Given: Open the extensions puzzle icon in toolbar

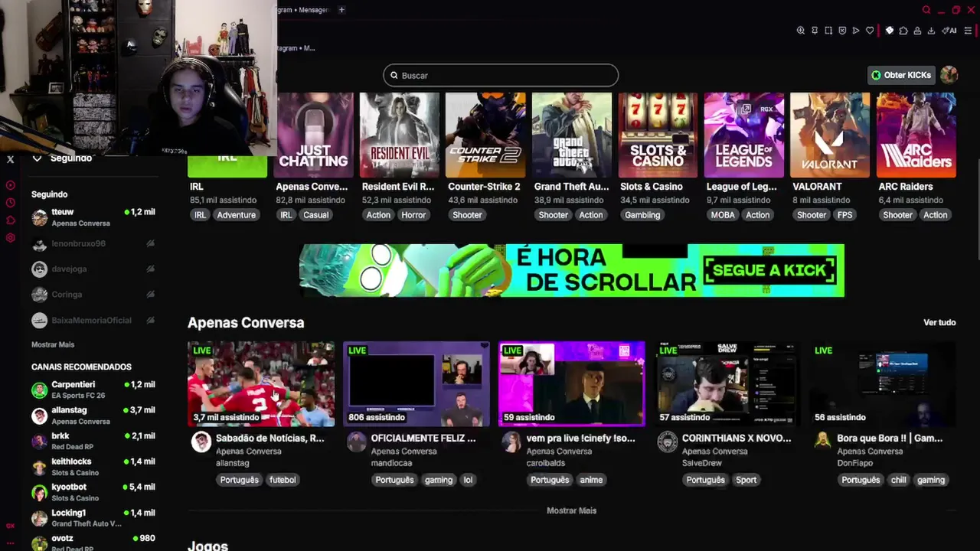Looking at the screenshot, I should (903, 31).
